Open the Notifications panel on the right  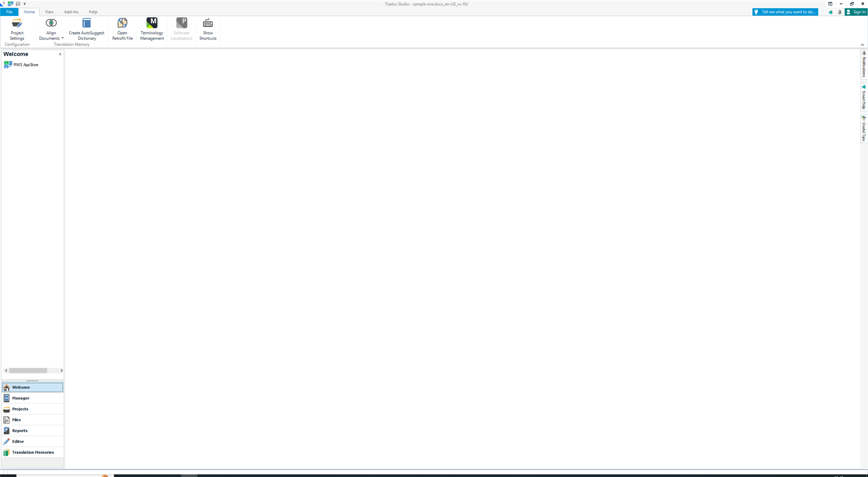click(x=863, y=65)
